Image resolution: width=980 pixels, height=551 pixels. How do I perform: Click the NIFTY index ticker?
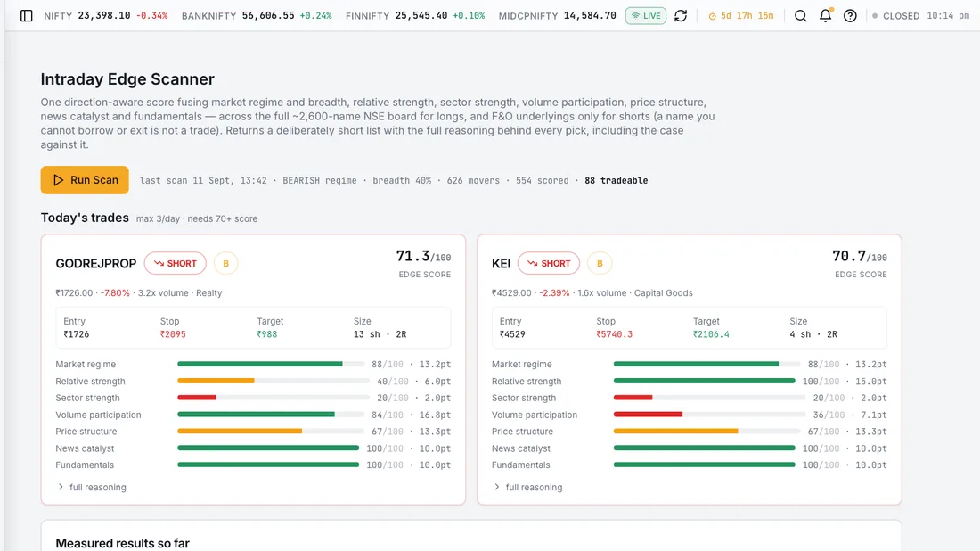point(106,16)
